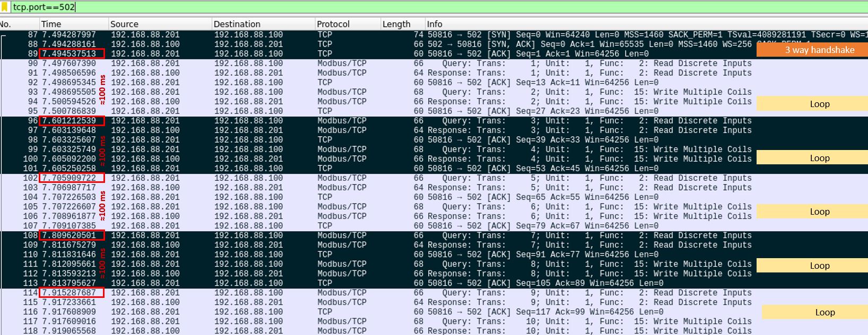Select packet 105, Trans 6 query
Image resolution: width=868 pixels, height=335 pixels.
click(434, 207)
